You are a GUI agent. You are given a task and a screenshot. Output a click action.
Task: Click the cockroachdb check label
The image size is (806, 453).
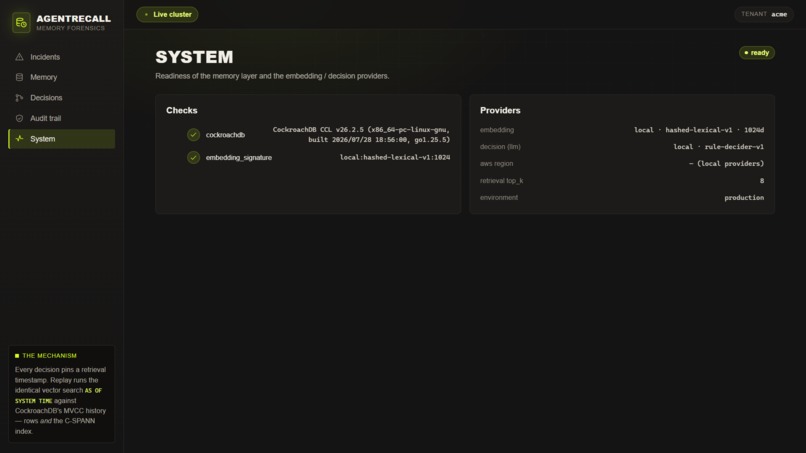click(x=225, y=135)
